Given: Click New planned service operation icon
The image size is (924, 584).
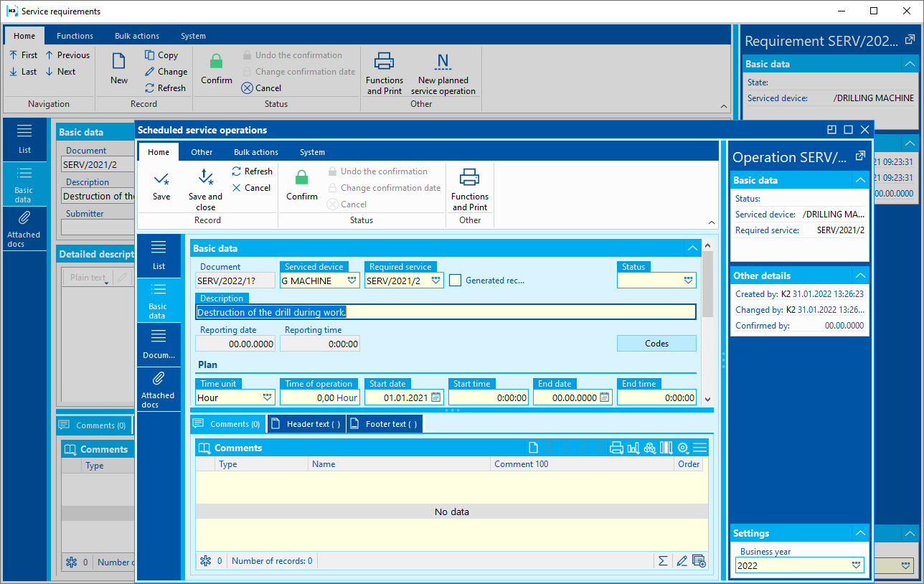Looking at the screenshot, I should 443,73.
